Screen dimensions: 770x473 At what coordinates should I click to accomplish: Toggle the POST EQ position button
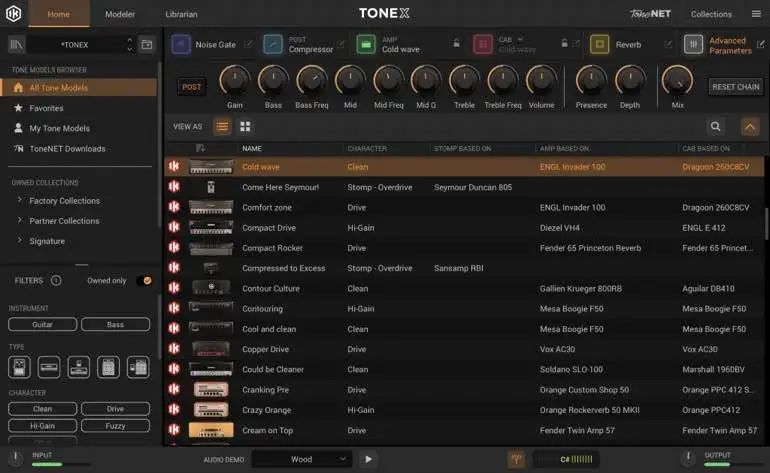pos(192,87)
